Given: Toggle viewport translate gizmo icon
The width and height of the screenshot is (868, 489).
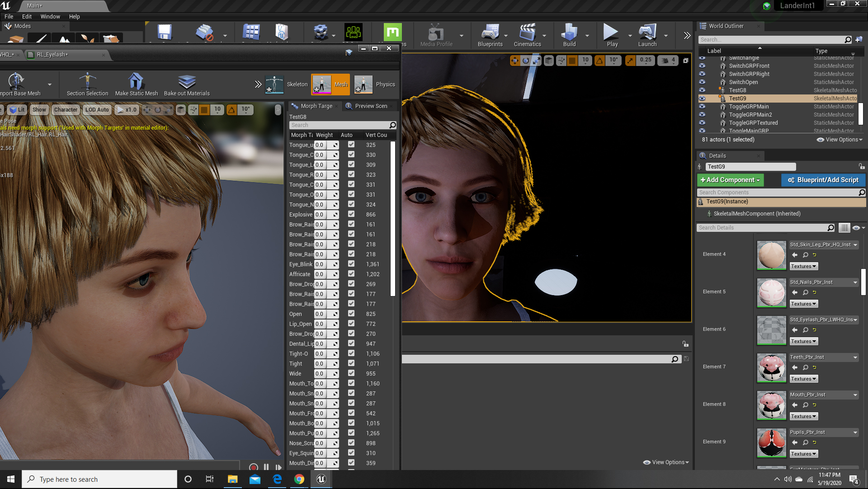Looking at the screenshot, I should pos(515,60).
